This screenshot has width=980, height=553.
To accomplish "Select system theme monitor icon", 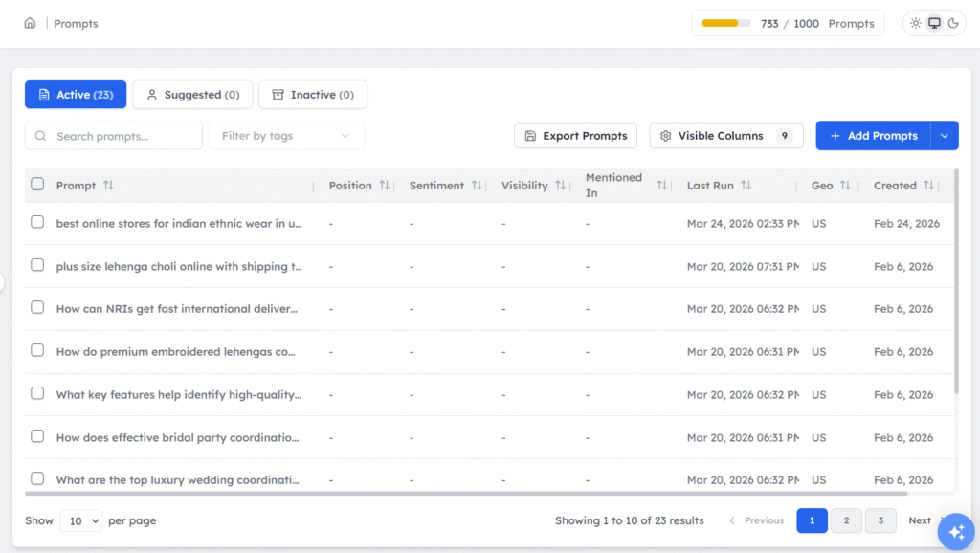I will pos(934,23).
